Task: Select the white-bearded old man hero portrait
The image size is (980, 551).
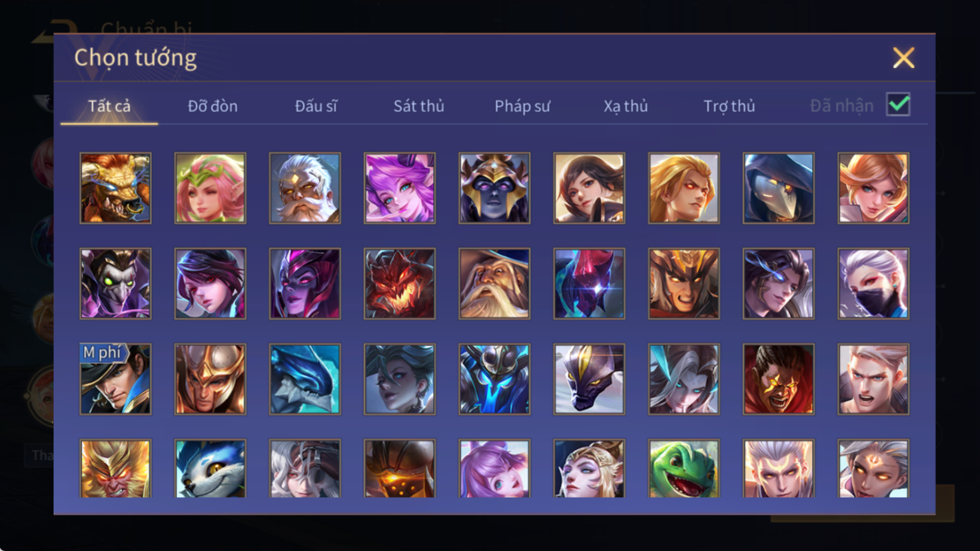Action: [x=305, y=188]
